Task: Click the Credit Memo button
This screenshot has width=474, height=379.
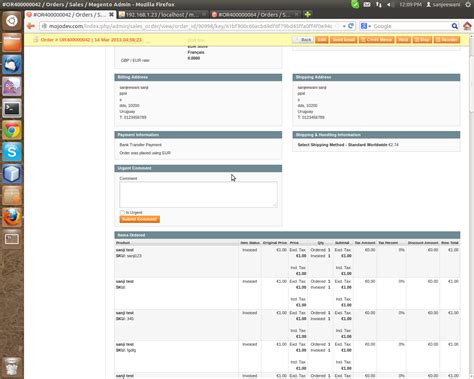Action: click(x=377, y=40)
